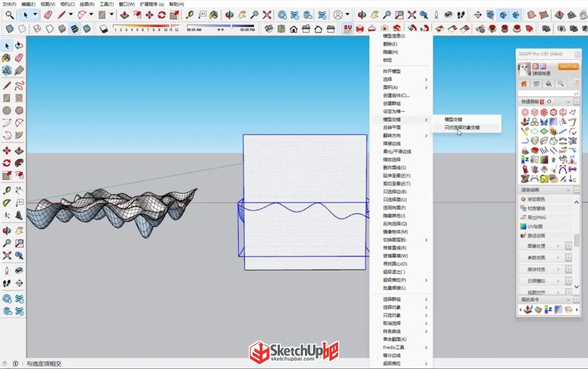
Task: Collapse the 快捷面板 section chevron
Action: click(568, 102)
